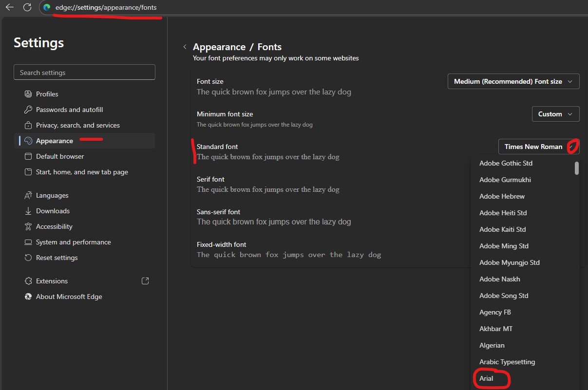Open the Minimum font size Custom dropdown

click(x=556, y=114)
